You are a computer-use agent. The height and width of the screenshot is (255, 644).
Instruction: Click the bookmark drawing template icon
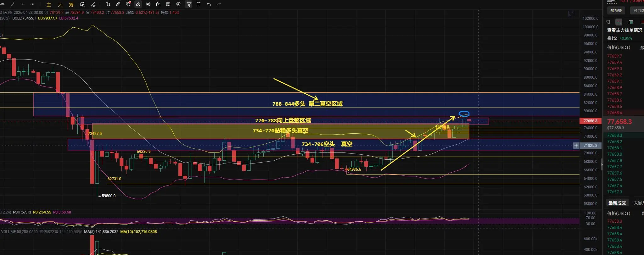tap(108, 4)
